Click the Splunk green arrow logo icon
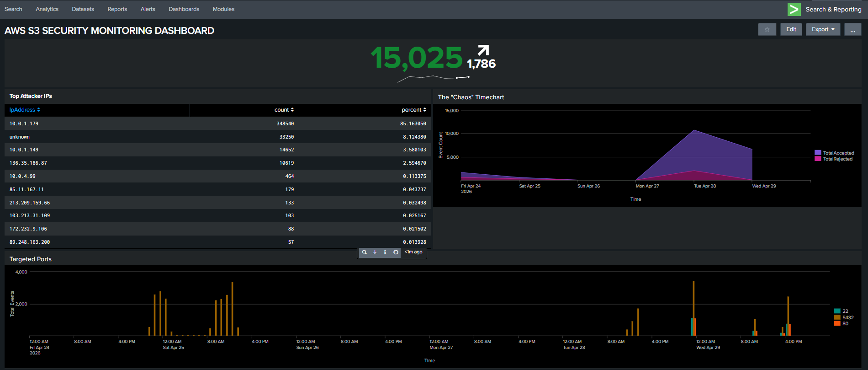Screen dimensions: 868x370 (794, 9)
